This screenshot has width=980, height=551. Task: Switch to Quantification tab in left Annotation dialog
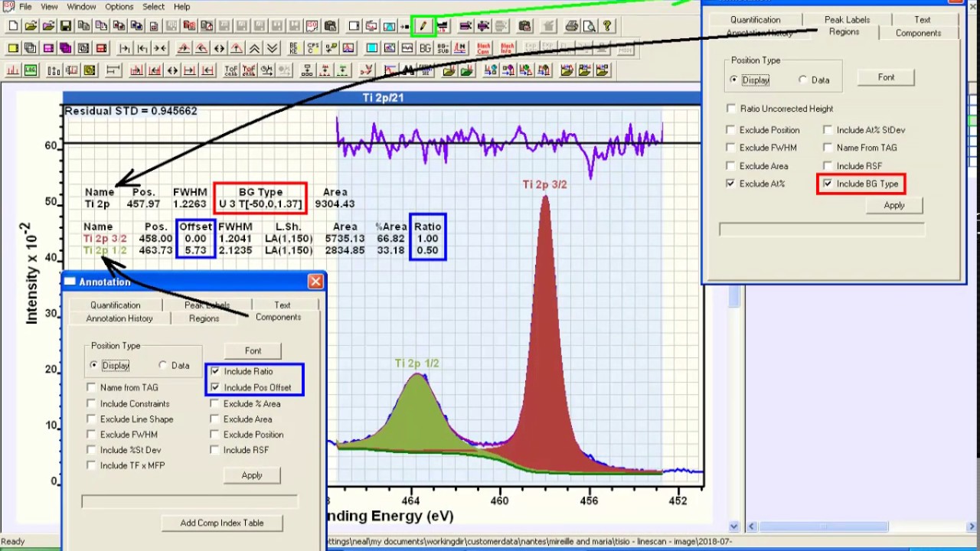(x=116, y=305)
